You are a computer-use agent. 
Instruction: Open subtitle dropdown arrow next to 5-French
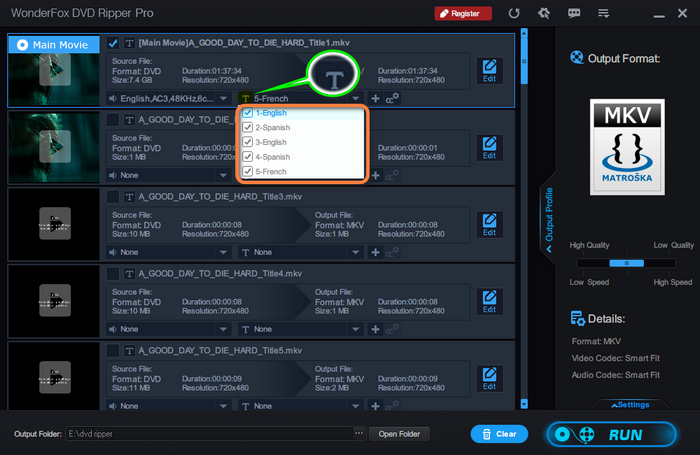tap(355, 98)
